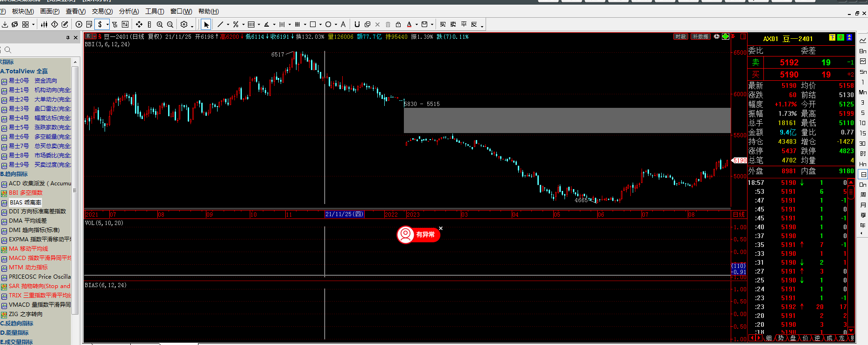Open the 画面(P) menu
Screen dimensions: 868x345
pyautogui.click(x=50, y=11)
